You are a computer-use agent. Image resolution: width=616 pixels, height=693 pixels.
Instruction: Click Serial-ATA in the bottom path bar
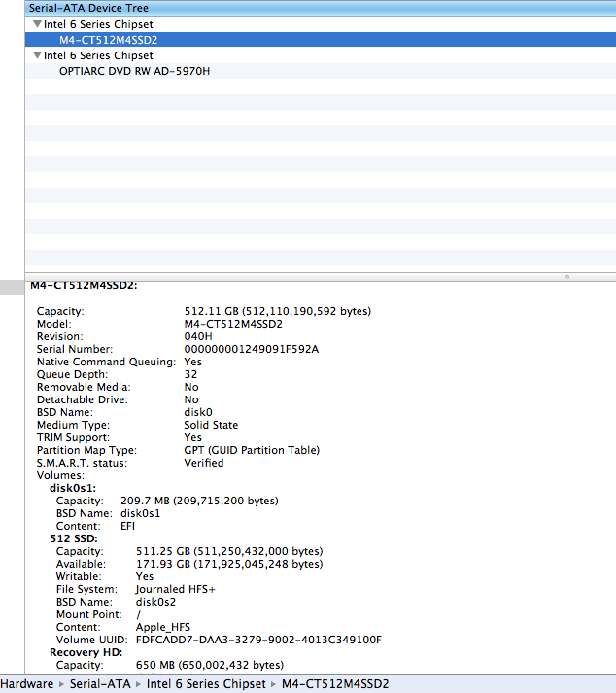point(100,683)
